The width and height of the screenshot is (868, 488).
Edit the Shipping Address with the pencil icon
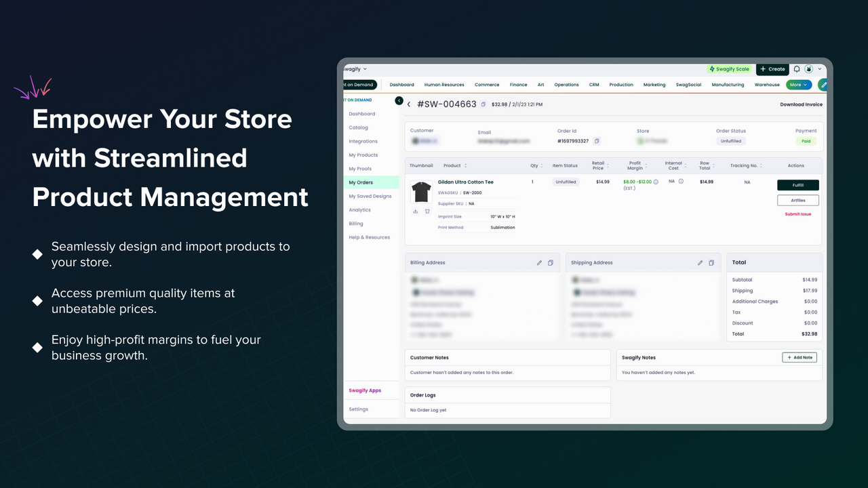point(701,263)
